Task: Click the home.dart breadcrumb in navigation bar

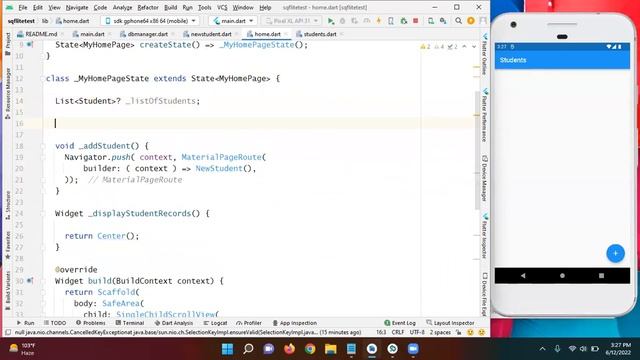Action: click(x=72, y=21)
